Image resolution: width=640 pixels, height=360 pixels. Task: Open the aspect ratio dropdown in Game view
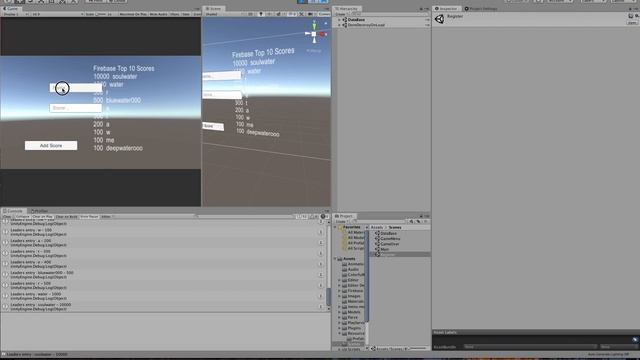pyautogui.click(x=57, y=14)
